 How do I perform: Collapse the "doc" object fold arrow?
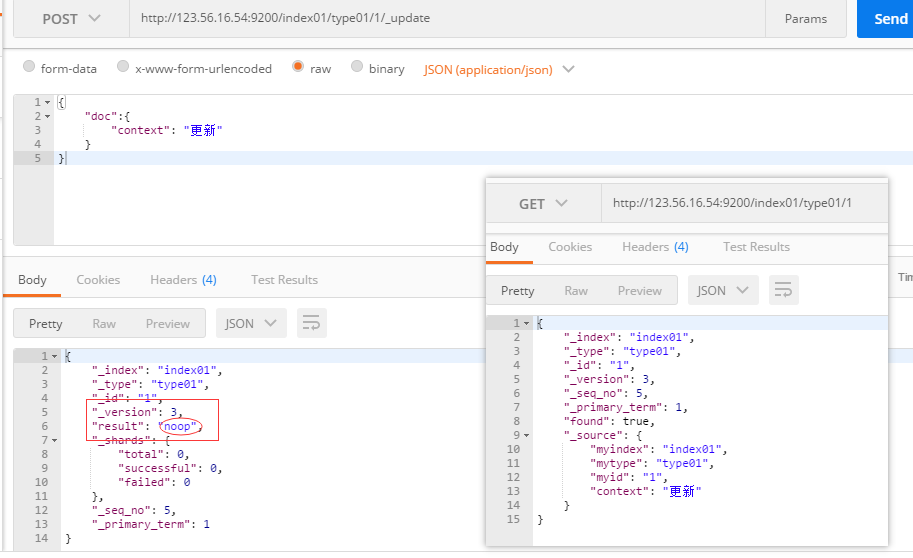tap(48, 116)
